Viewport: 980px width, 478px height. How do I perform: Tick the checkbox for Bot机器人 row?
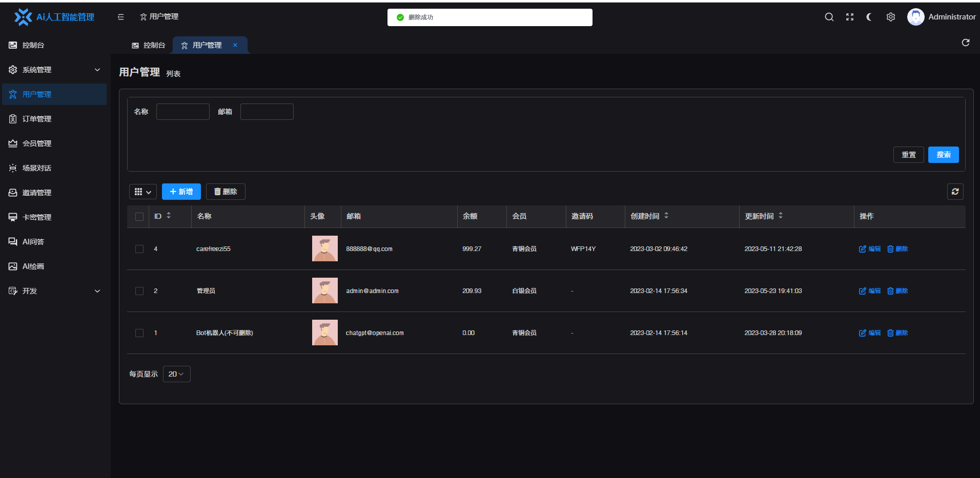(139, 333)
